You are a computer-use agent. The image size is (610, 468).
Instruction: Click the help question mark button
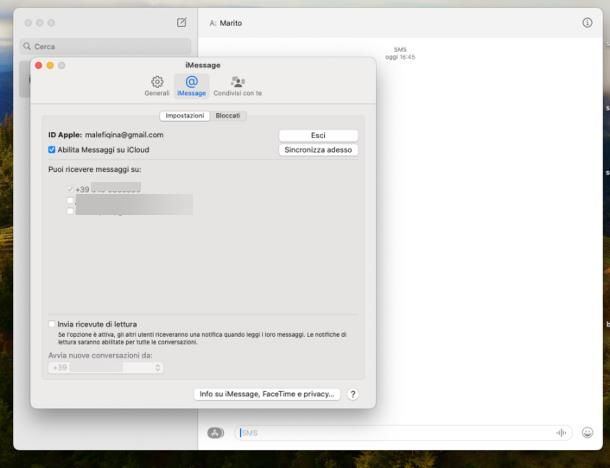pyautogui.click(x=353, y=394)
